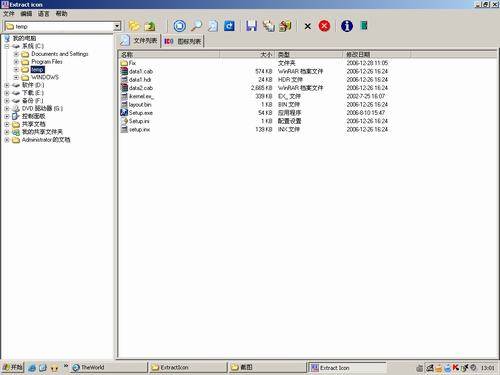The image size is (500, 375).
Task: Click the quick launch IE icon
Action: (x=32, y=368)
